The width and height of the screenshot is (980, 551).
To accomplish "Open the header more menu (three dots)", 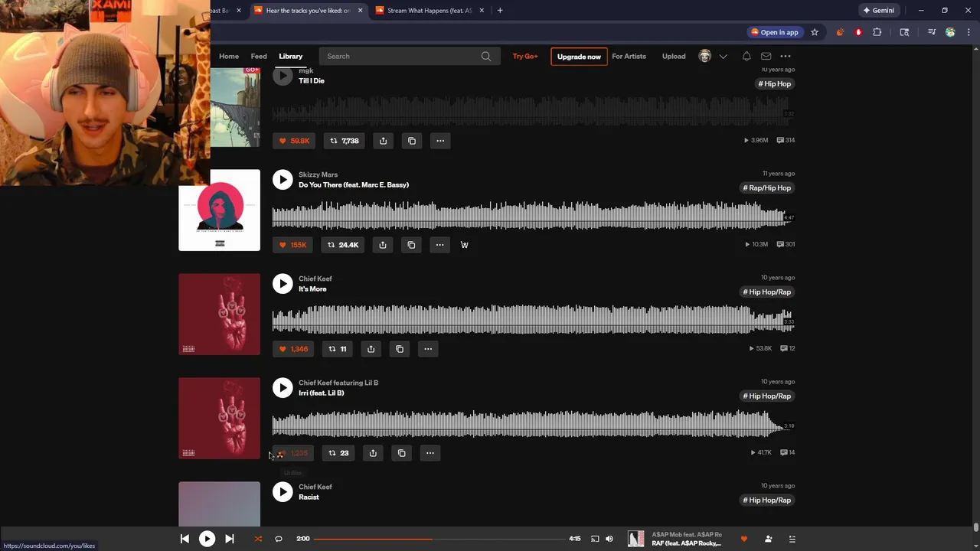I will (786, 56).
